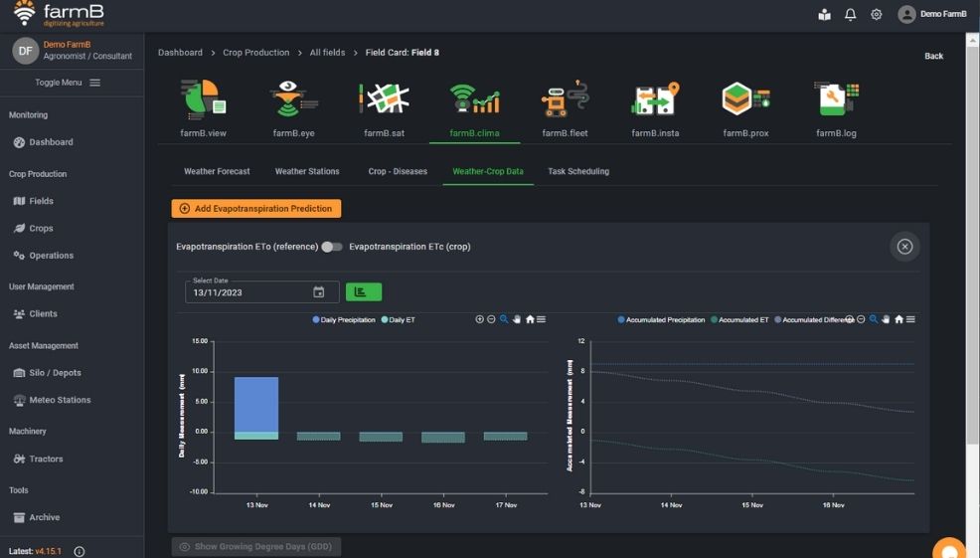The height and width of the screenshot is (558, 980).
Task: Open Meteo Stations in sidebar
Action: pos(52,400)
